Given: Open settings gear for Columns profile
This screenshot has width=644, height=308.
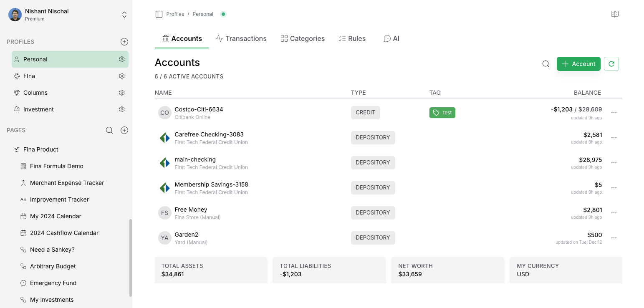Looking at the screenshot, I should (122, 93).
